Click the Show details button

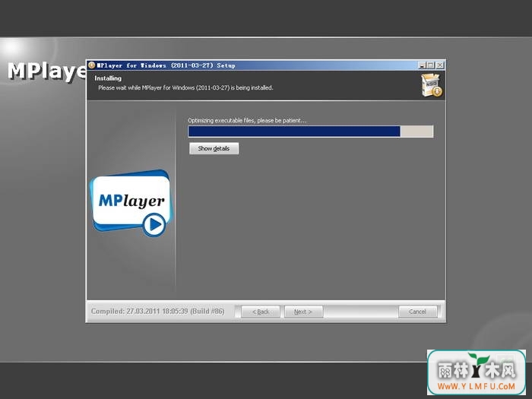point(214,148)
